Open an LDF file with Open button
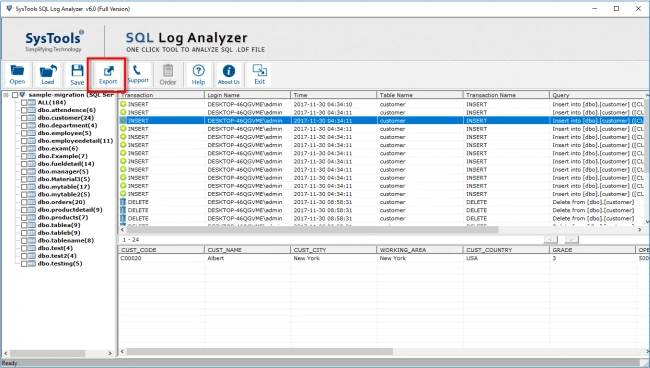Screen dimensions: 650x368 [x=17, y=75]
